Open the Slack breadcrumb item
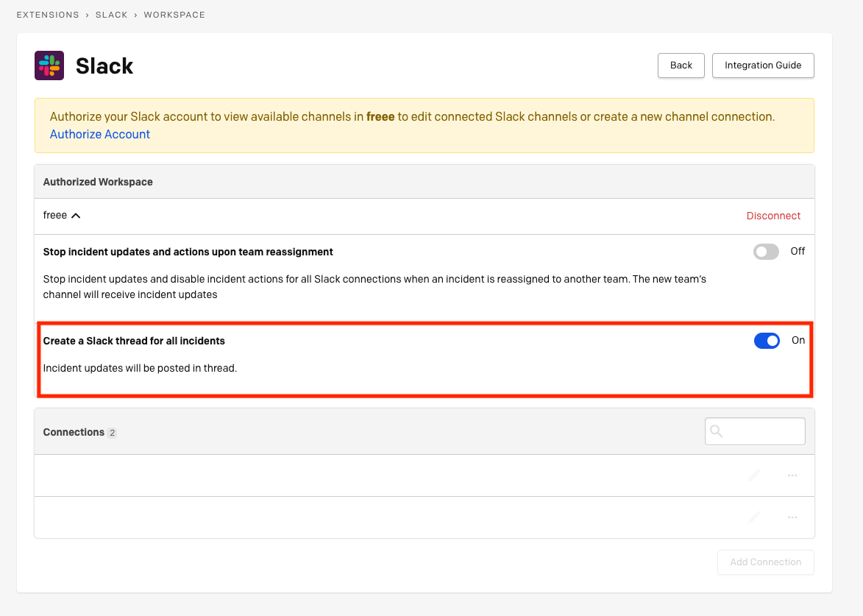The image size is (863, 616). [112, 15]
